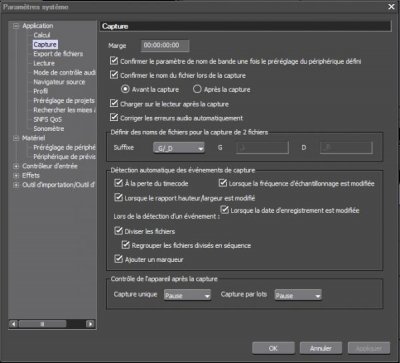Click tree scrollbar right arrow

coord(90,324)
